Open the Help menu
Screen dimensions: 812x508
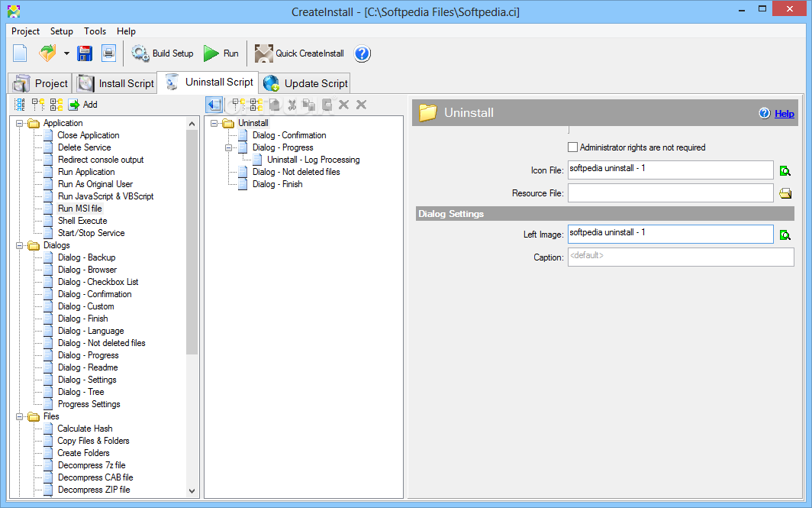coord(126,31)
